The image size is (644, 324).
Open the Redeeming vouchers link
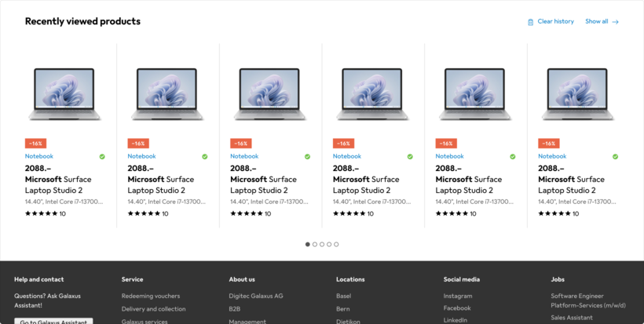pos(151,296)
